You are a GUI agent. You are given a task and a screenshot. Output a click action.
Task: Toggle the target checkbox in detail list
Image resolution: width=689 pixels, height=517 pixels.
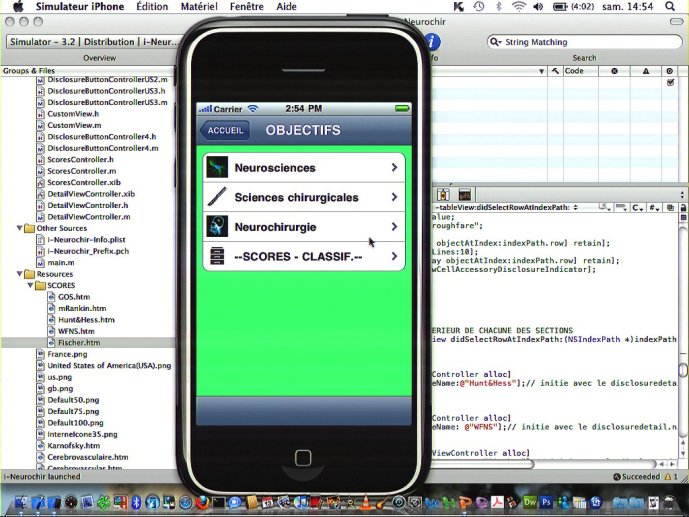click(x=671, y=82)
